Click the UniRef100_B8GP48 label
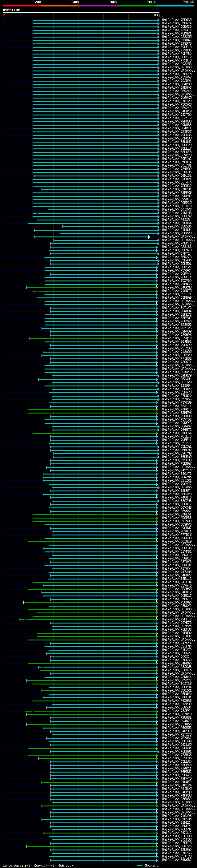Image resolution: width=197 pixels, height=868 pixels. pos(176,765)
